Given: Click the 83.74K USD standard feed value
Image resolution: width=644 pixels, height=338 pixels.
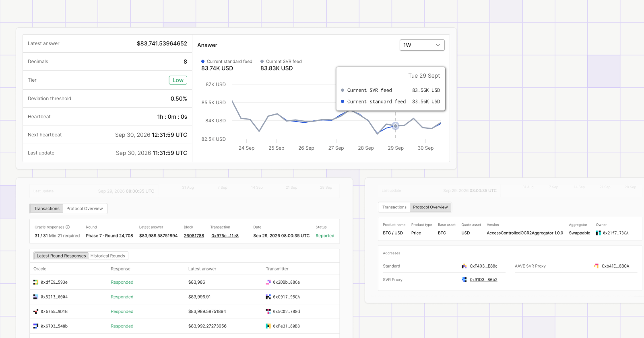Looking at the screenshot, I should (217, 68).
